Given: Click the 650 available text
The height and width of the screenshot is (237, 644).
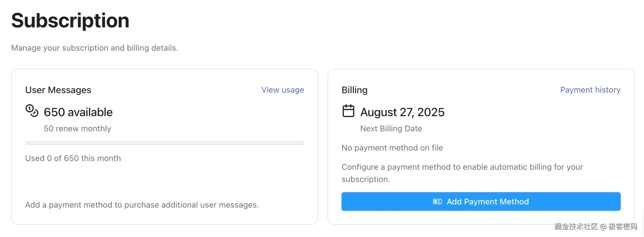Looking at the screenshot, I should (x=78, y=112).
